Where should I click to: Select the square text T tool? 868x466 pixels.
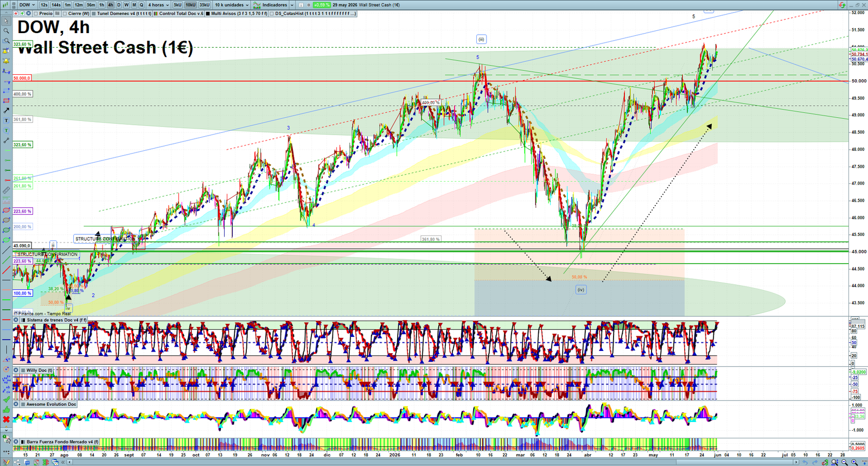pos(7,120)
